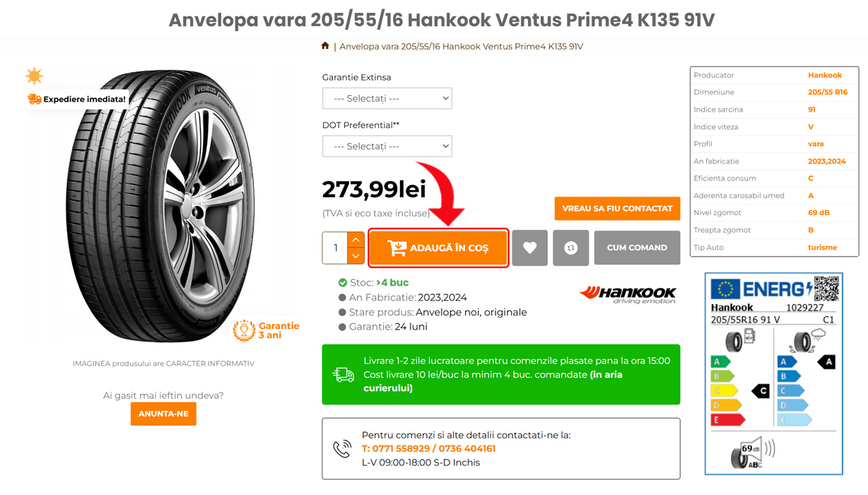Viewport: 868px width, 495px height.
Task: Click the home breadcrumb icon
Action: pos(325,46)
